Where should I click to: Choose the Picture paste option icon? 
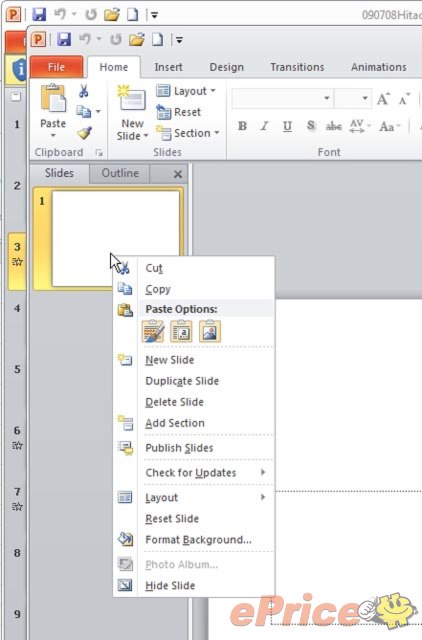tap(210, 331)
